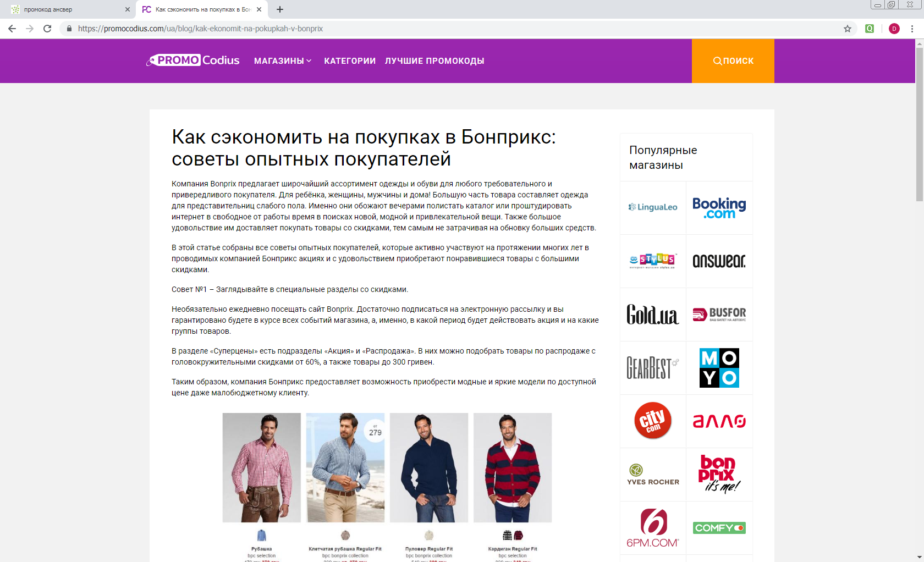Click the striped cardigan photo
This screenshot has width=924, height=562.
click(x=513, y=467)
